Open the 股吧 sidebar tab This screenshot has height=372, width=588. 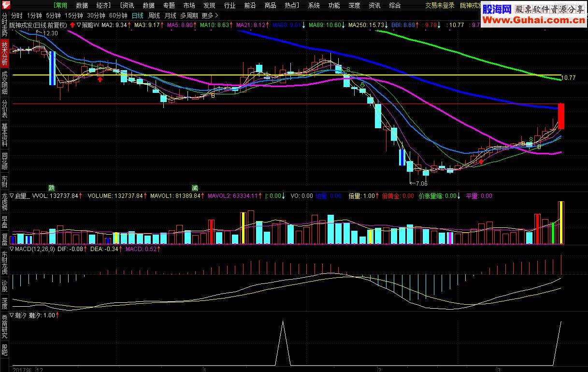pyautogui.click(x=4, y=350)
